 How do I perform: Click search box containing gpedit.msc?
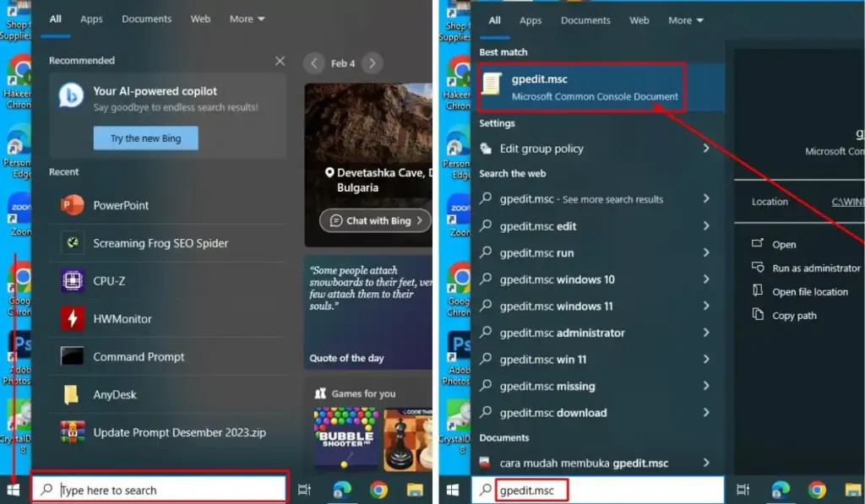tap(598, 490)
